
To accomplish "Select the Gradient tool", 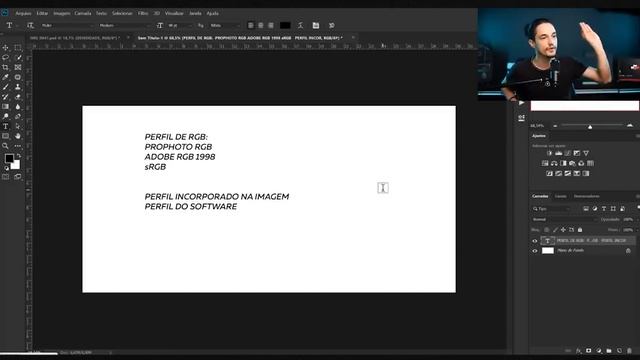I will click(5, 107).
